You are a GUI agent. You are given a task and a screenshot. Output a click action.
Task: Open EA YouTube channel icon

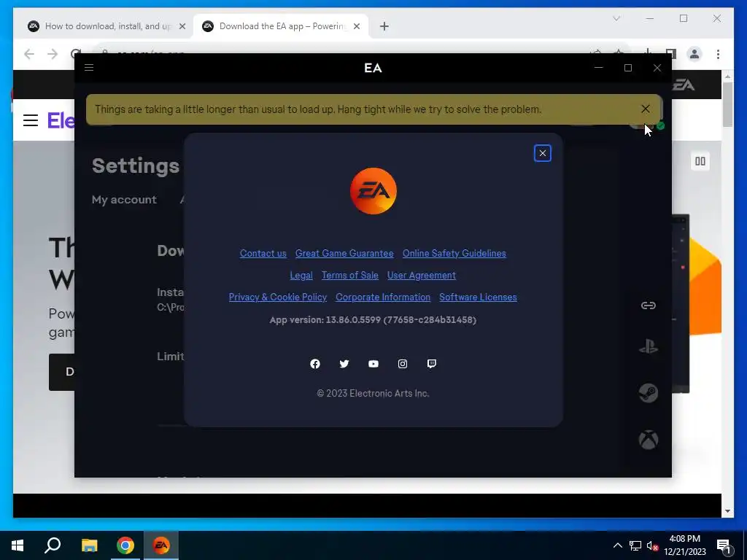373,364
